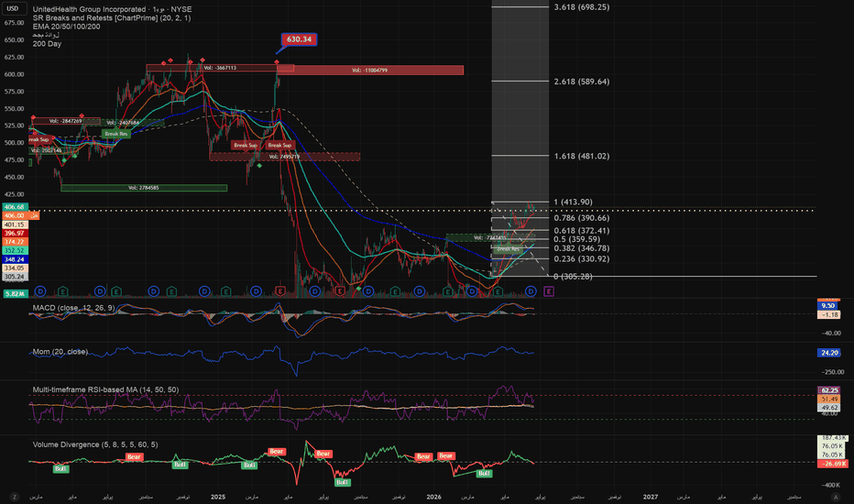Click the first red E earnings marker

(280, 291)
